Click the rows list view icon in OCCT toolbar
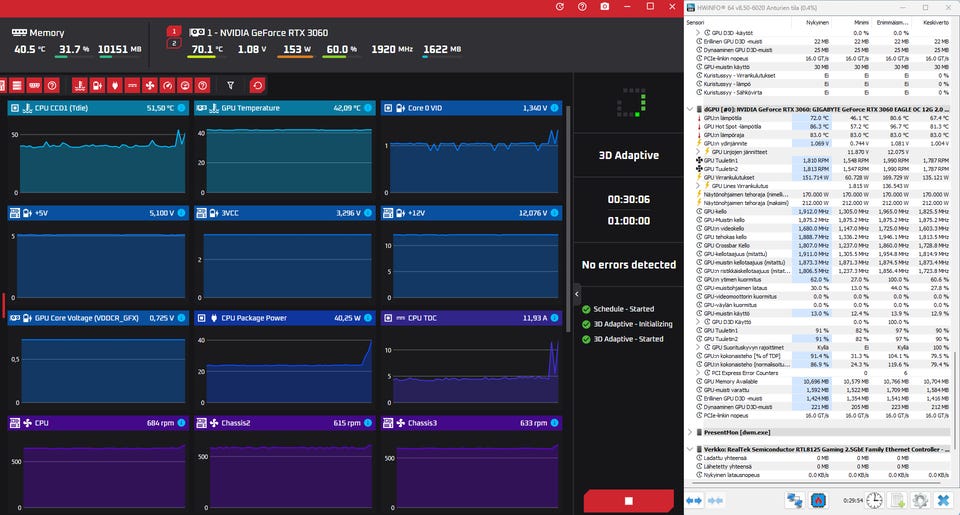The height and width of the screenshot is (515, 960). pyautogui.click(x=17, y=86)
